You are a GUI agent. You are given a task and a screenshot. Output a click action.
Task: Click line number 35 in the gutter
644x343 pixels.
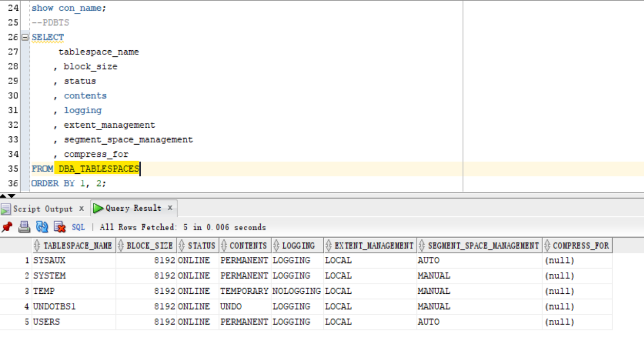pos(13,169)
